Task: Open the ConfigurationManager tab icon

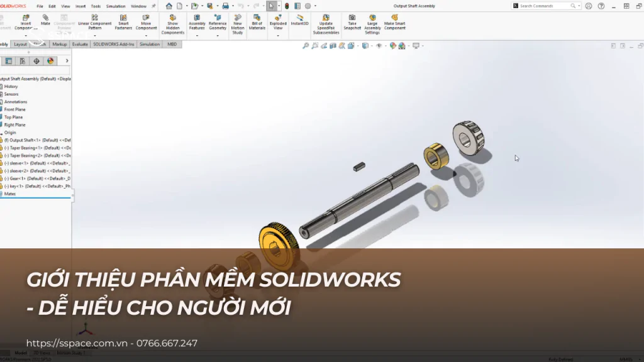Action: click(23, 61)
